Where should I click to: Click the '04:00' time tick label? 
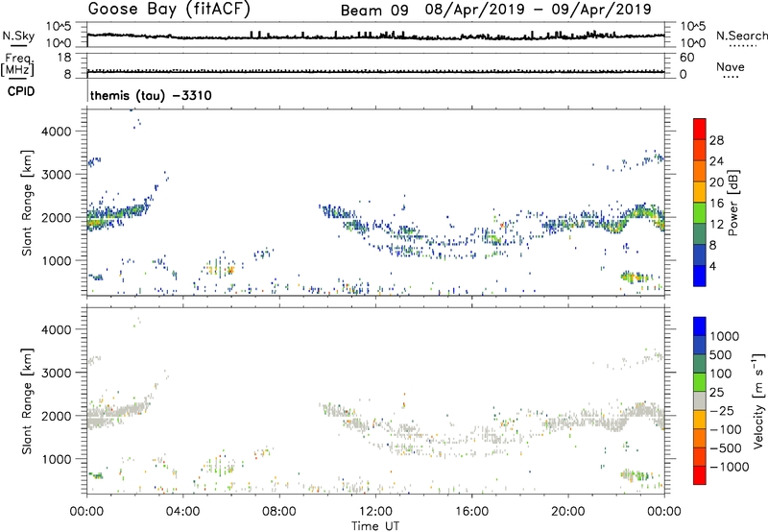point(182,512)
